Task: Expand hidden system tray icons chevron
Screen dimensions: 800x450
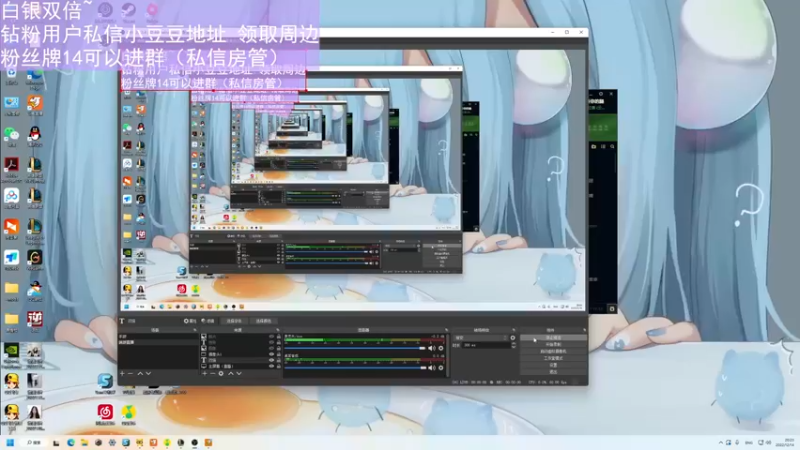Action: [x=720, y=442]
